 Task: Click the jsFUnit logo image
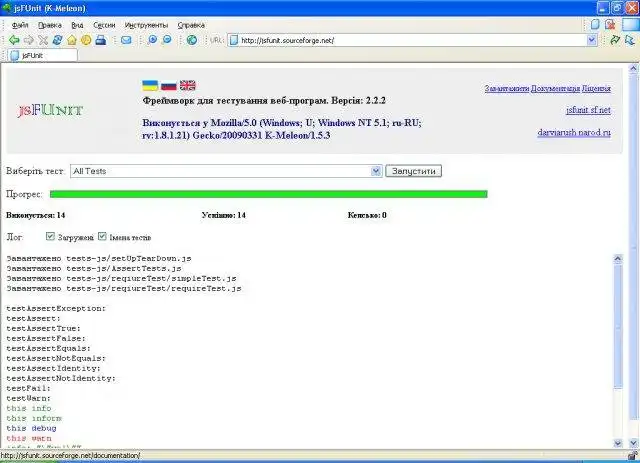(50, 110)
